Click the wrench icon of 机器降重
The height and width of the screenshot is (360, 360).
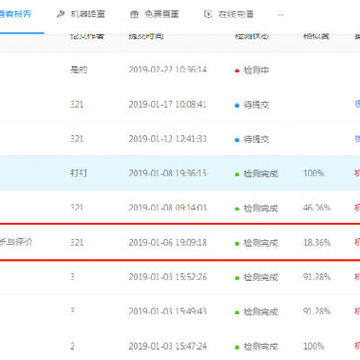pos(61,14)
